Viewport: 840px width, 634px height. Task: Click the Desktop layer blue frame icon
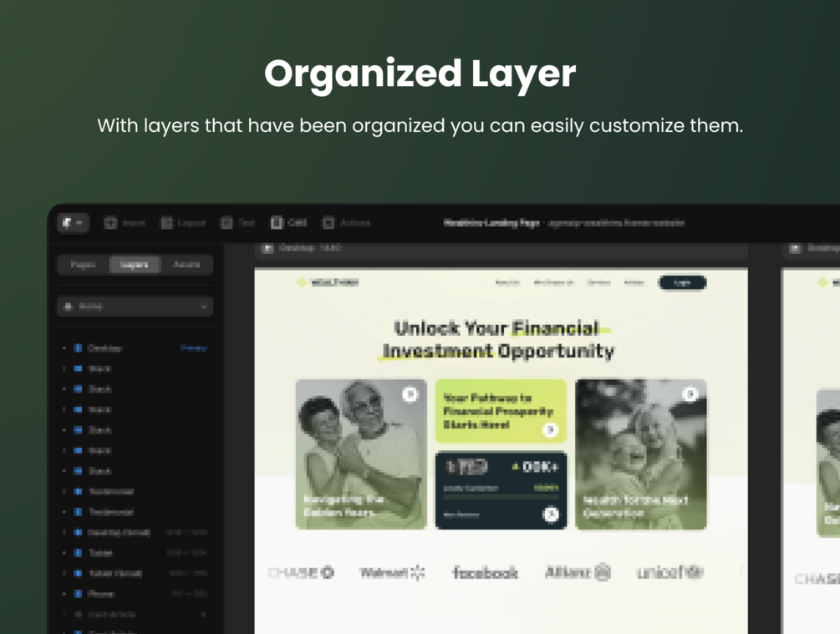[x=78, y=348]
